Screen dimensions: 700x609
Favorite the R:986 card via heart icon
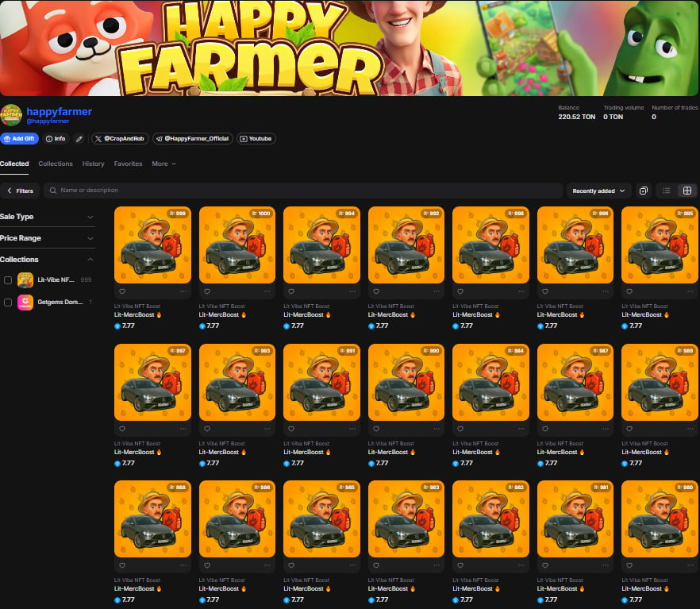pyautogui.click(x=207, y=565)
